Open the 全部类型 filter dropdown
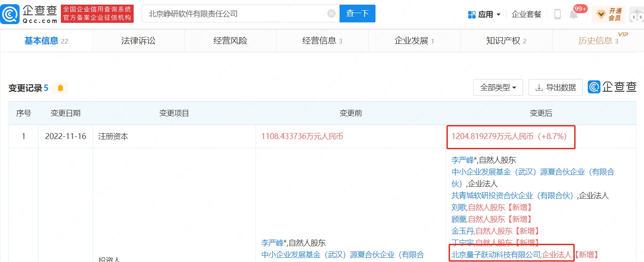The image size is (644, 262). (498, 87)
